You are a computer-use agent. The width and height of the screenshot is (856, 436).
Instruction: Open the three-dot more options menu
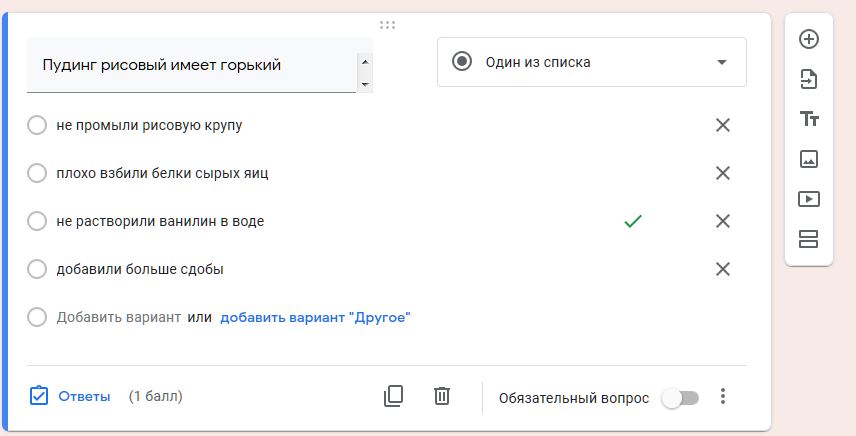(723, 396)
